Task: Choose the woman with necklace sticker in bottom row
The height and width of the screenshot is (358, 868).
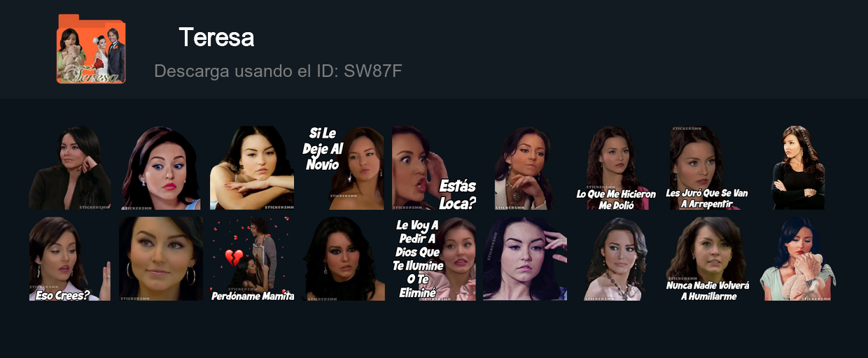Action: 616,259
